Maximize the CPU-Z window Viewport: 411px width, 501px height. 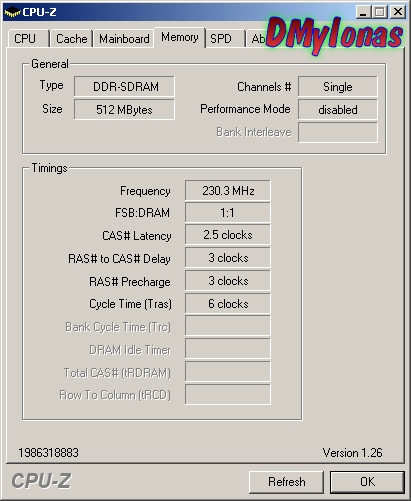point(379,12)
